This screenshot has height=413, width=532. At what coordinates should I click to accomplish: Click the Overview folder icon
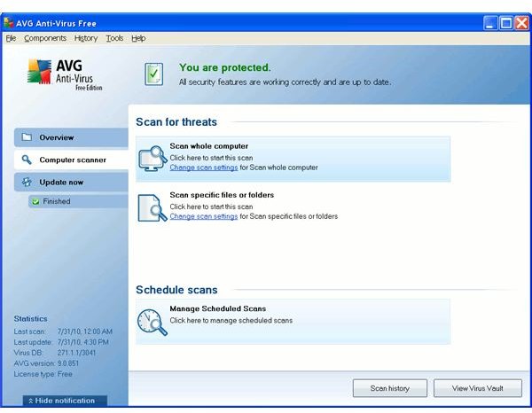[27, 137]
